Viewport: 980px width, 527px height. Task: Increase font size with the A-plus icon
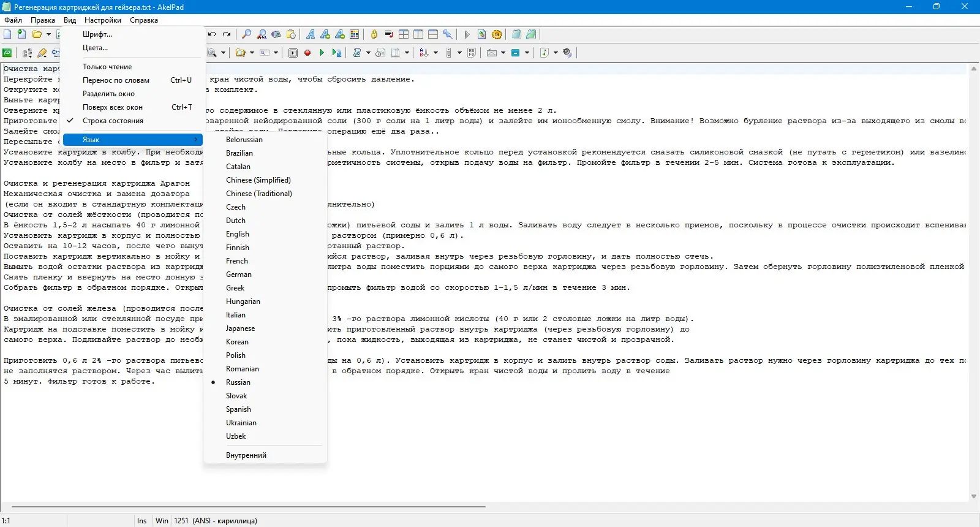(325, 34)
